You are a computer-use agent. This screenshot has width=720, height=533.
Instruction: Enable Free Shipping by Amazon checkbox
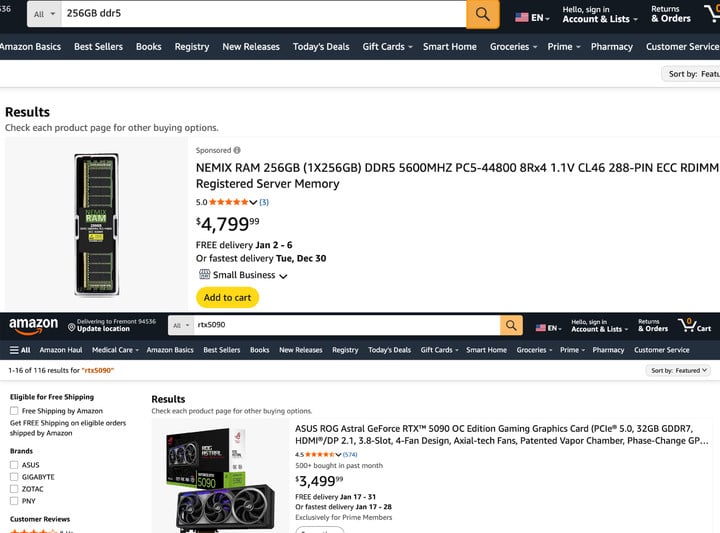click(x=14, y=411)
